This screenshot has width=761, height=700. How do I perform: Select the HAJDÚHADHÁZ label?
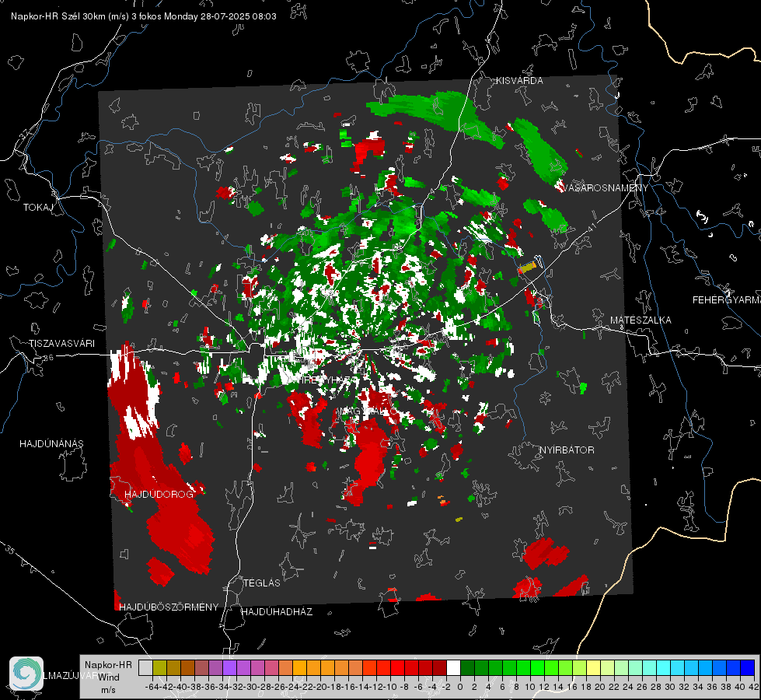click(x=277, y=611)
